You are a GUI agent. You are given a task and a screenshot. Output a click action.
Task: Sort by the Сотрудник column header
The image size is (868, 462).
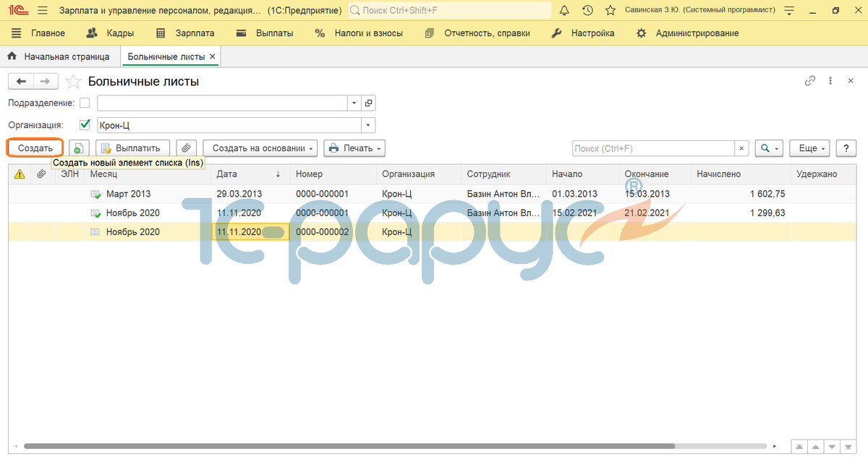point(504,174)
